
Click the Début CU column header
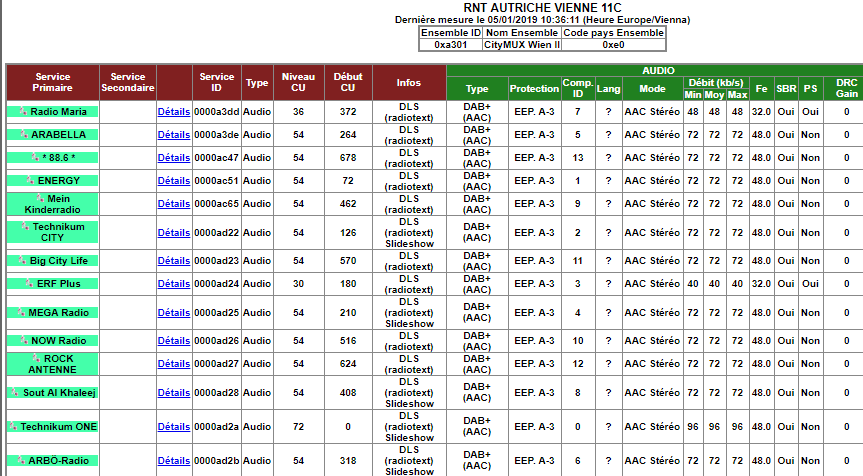348,83
